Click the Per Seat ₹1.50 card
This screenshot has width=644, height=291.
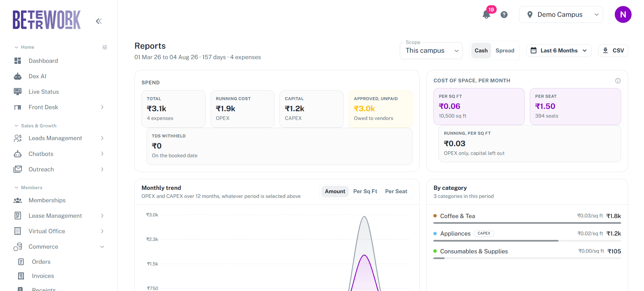[575, 107]
